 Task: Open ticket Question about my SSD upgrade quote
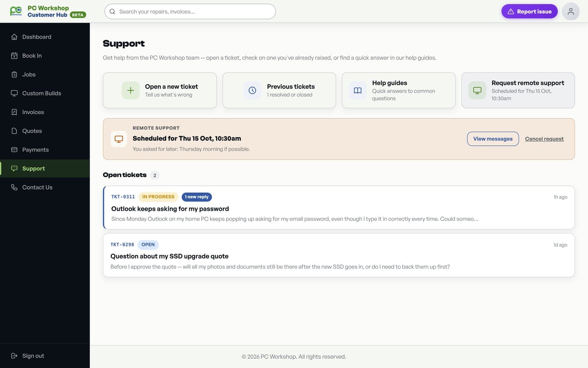[339, 255]
